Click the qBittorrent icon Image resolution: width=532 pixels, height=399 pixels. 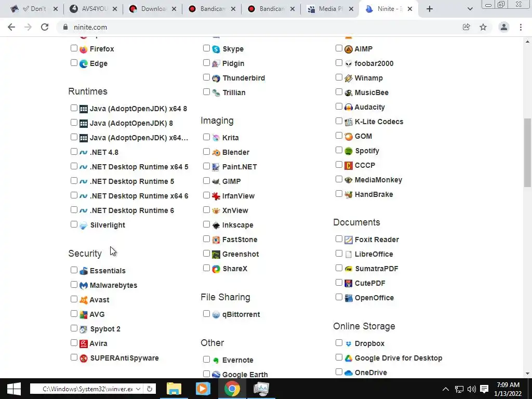click(x=216, y=315)
